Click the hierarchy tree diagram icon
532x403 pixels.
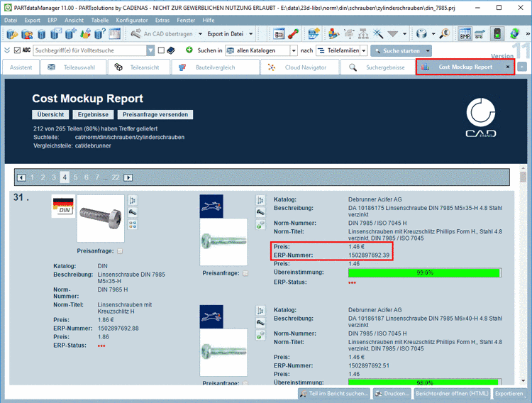[x=363, y=34]
